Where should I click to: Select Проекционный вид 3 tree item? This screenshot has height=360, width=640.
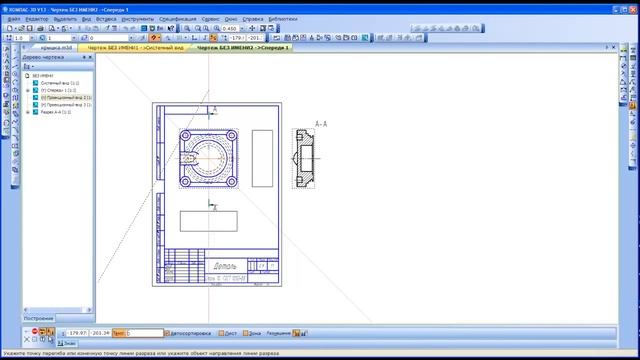pos(66,105)
